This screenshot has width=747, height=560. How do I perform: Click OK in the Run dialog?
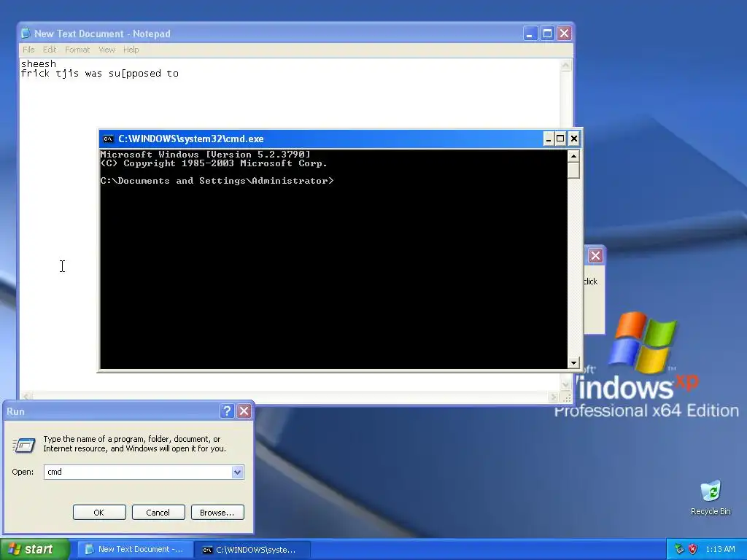coord(99,513)
